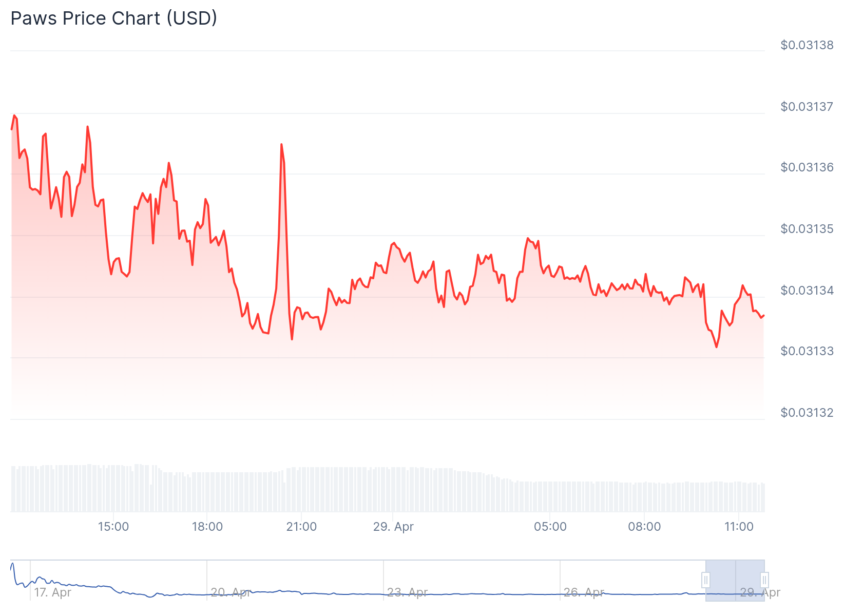Pick 23. Apr on the navigator timeline
Viewport: 844px width, 616px height.
point(407,592)
